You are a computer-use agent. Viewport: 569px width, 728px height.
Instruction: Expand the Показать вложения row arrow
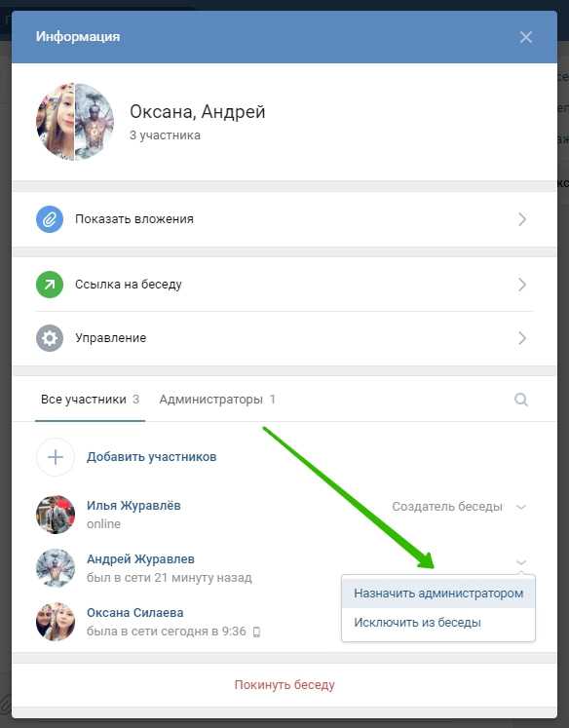tap(522, 219)
